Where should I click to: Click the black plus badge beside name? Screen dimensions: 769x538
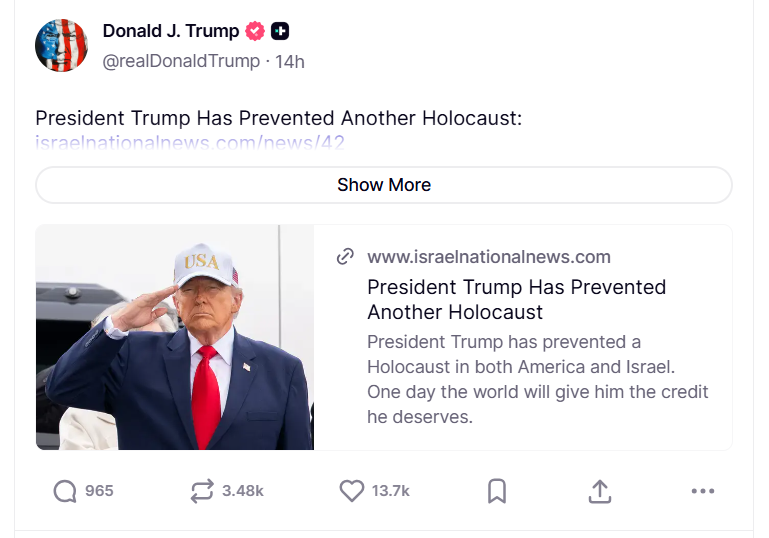click(280, 31)
